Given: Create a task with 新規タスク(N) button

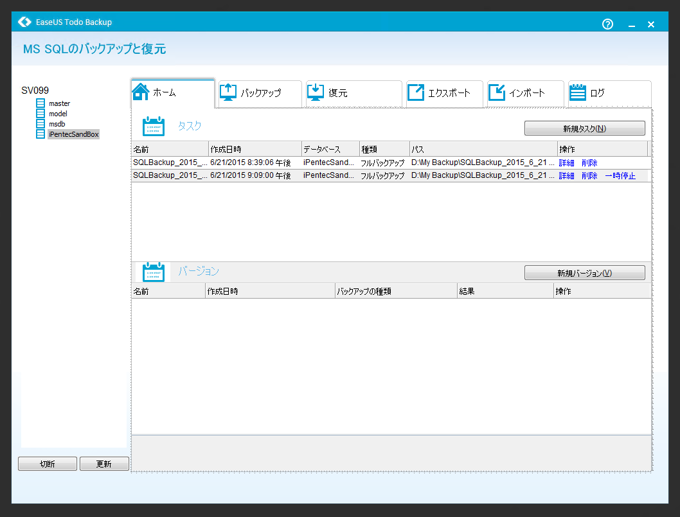Looking at the screenshot, I should (585, 128).
